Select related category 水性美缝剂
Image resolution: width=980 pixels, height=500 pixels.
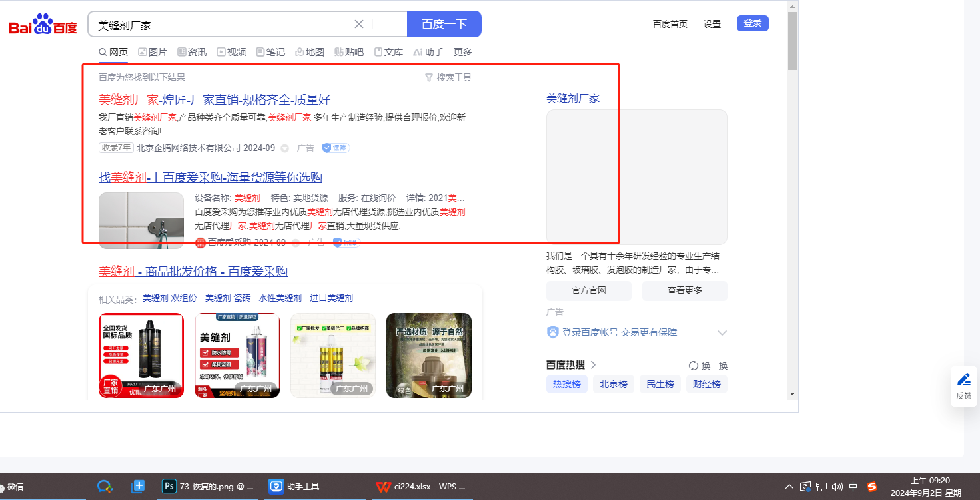pyautogui.click(x=280, y=298)
